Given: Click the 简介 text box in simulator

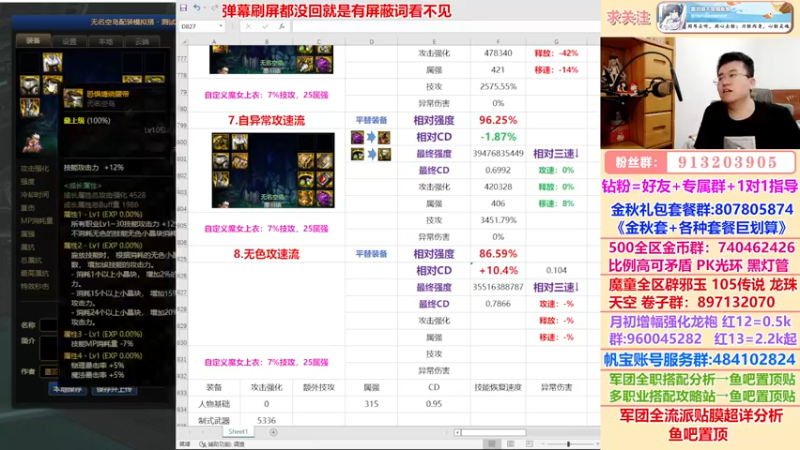Looking at the screenshot, I should click(49, 347).
